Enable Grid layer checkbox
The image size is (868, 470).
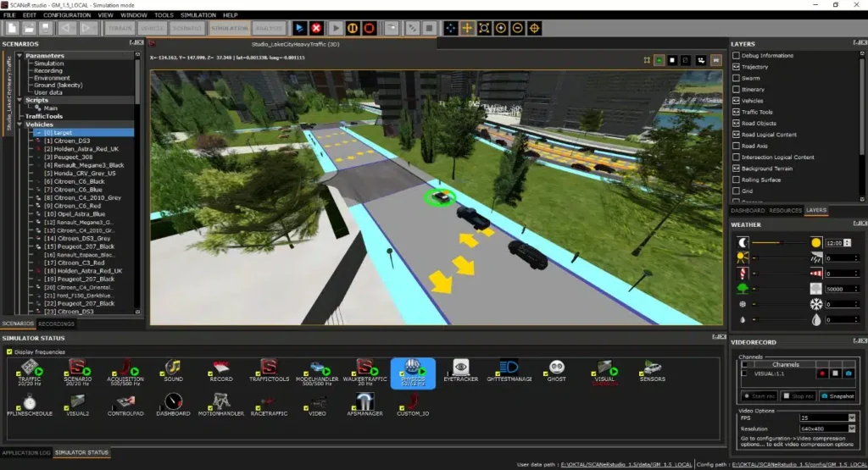coord(737,191)
